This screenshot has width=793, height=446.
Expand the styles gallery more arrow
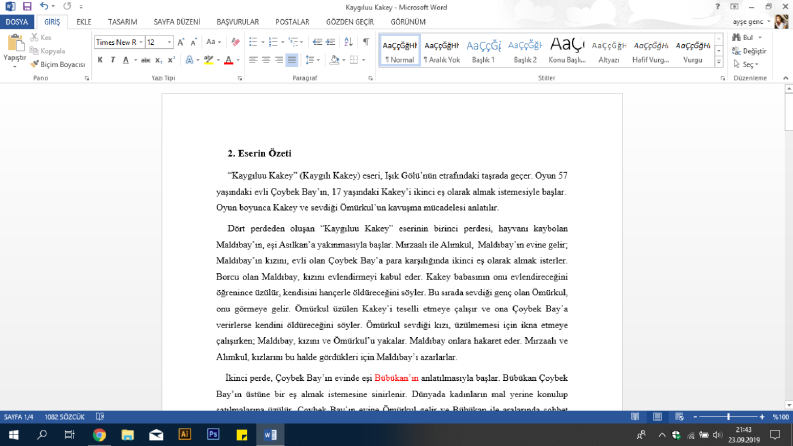[719, 62]
